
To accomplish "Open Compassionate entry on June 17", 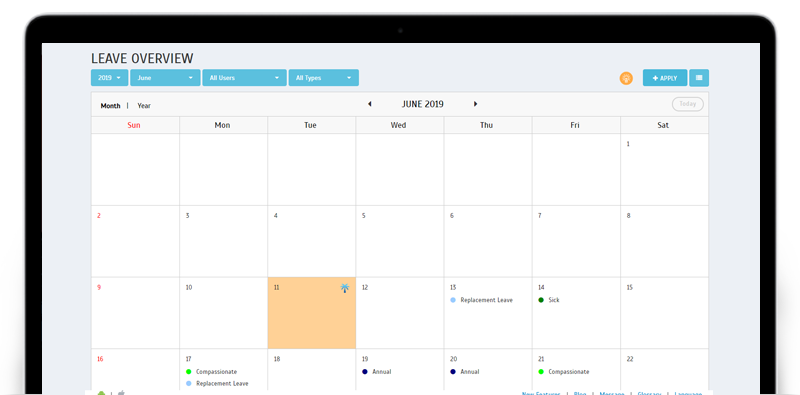I will click(x=212, y=372).
